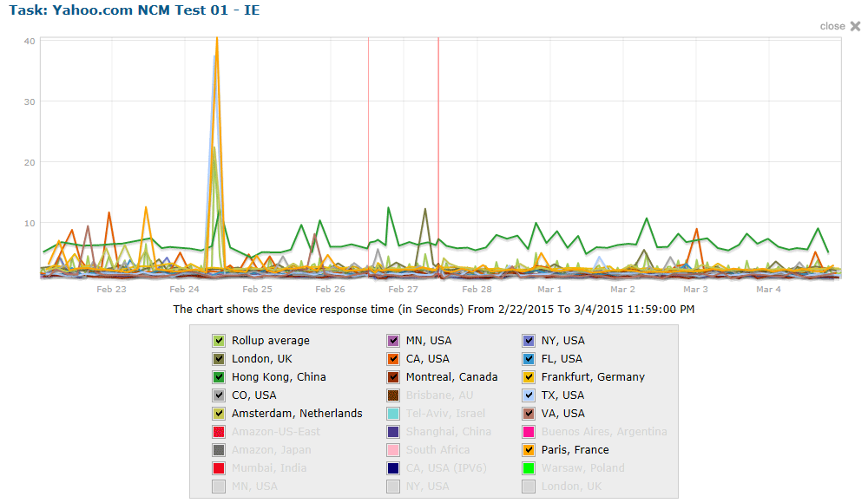Close the chart with the X icon
This screenshot has width=868, height=503.
coord(855,26)
